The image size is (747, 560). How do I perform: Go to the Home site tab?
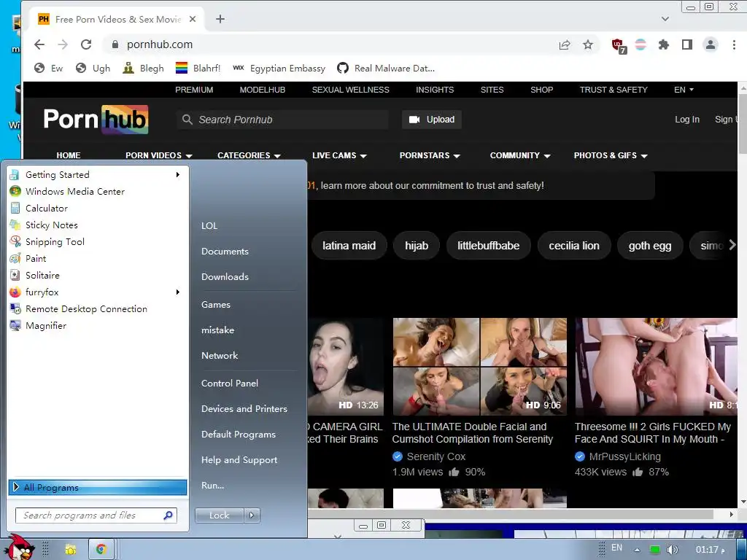tap(68, 156)
